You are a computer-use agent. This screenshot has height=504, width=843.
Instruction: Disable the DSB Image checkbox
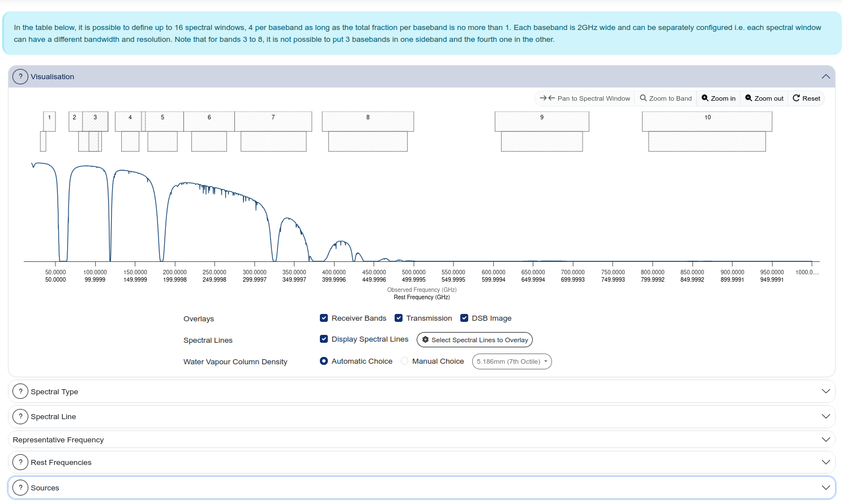(x=464, y=318)
